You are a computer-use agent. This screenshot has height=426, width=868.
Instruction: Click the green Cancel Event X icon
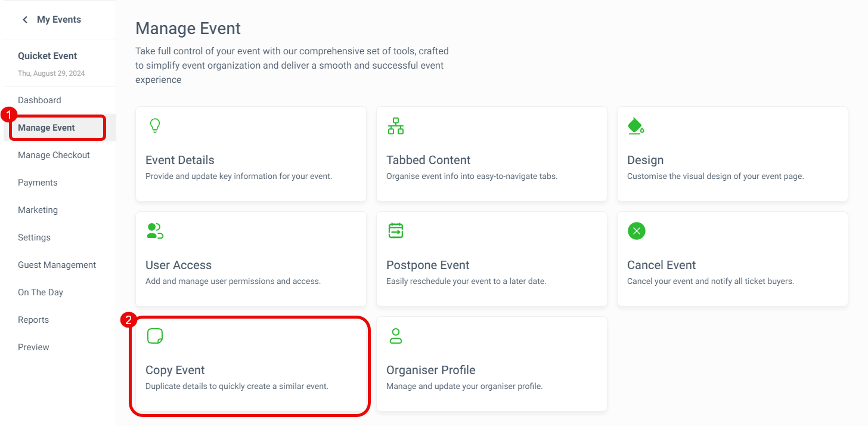(x=637, y=231)
